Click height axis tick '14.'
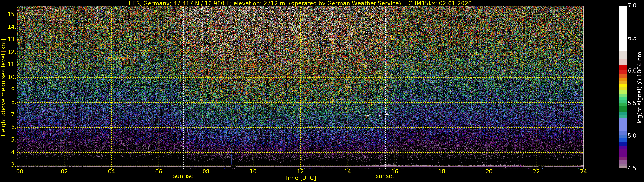 pyautogui.click(x=12, y=27)
